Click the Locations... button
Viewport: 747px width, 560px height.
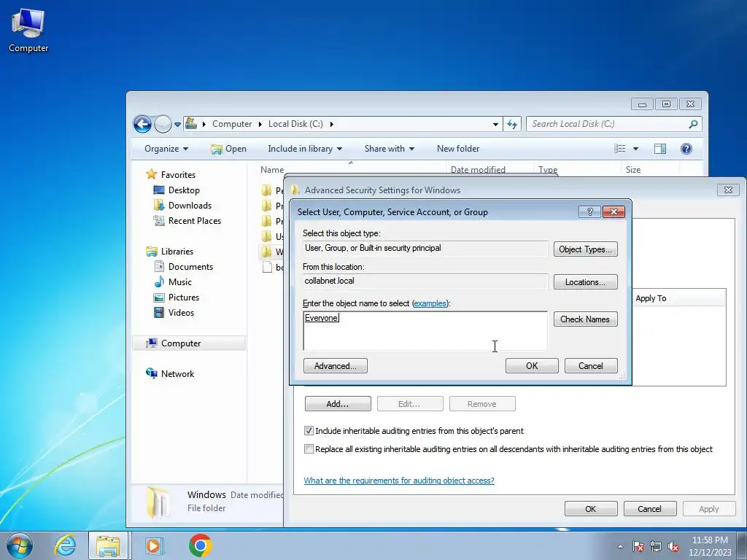click(x=585, y=282)
